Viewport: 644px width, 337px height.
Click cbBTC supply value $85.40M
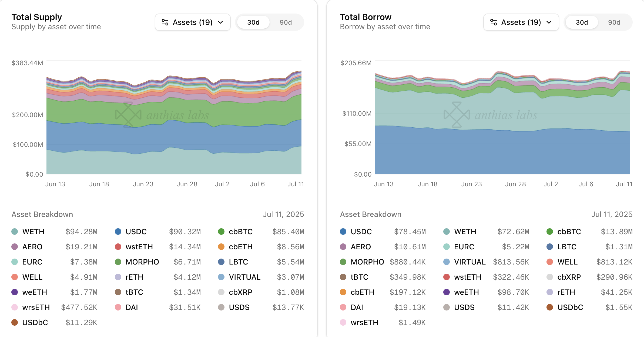coord(288,232)
